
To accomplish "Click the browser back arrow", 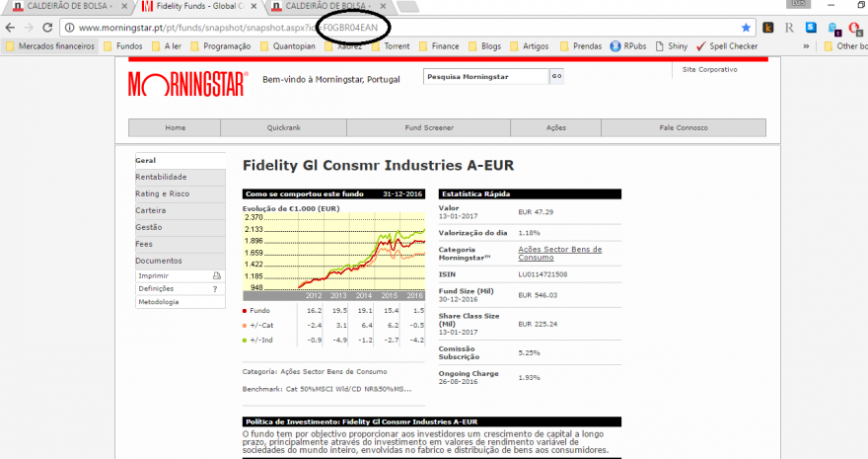I will 10,28.
